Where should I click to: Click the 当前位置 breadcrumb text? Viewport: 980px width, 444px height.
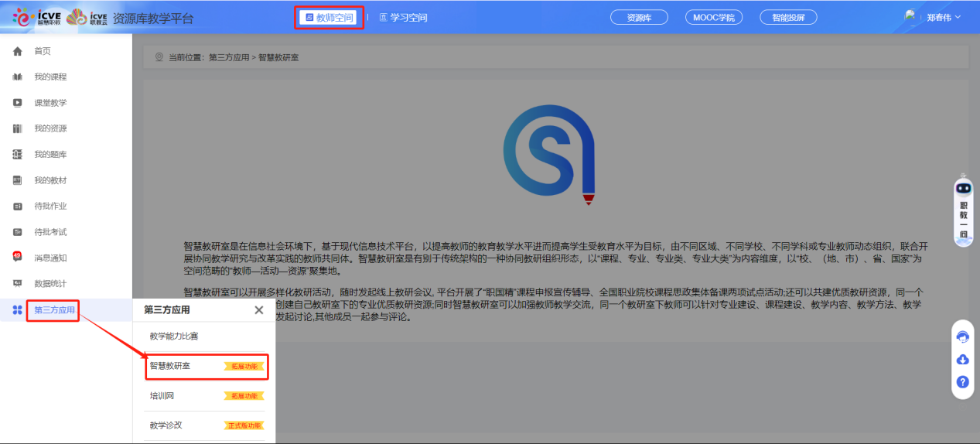pos(188,57)
